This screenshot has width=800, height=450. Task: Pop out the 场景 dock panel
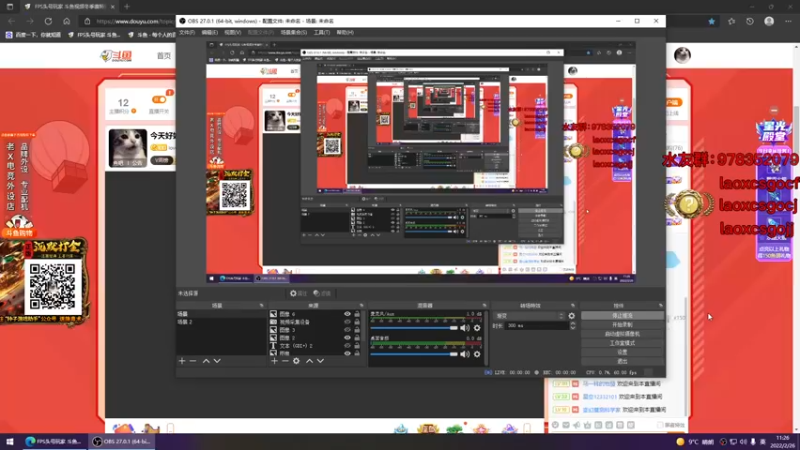[262, 306]
